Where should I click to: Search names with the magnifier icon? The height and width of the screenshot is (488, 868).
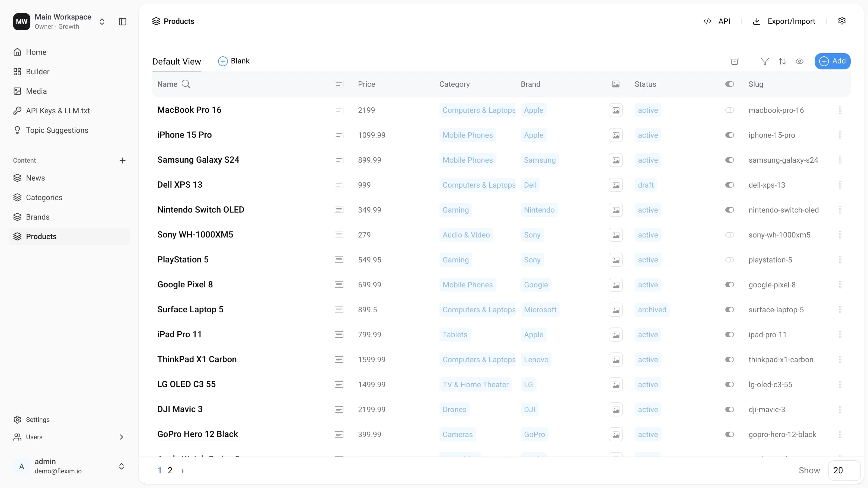(x=186, y=84)
